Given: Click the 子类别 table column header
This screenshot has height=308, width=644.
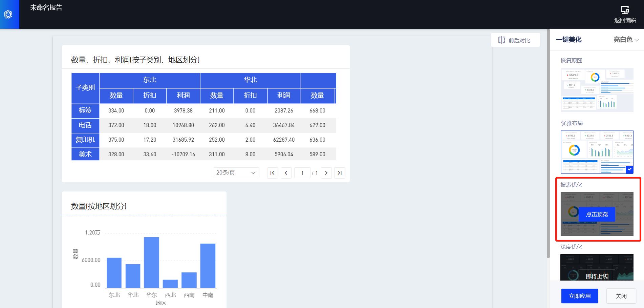Looking at the screenshot, I should click(85, 88).
